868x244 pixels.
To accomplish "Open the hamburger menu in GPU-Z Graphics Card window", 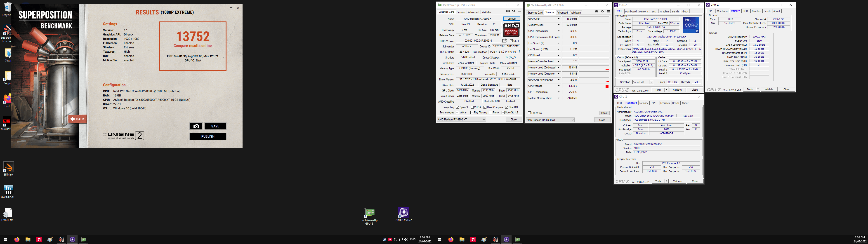I will point(519,11).
